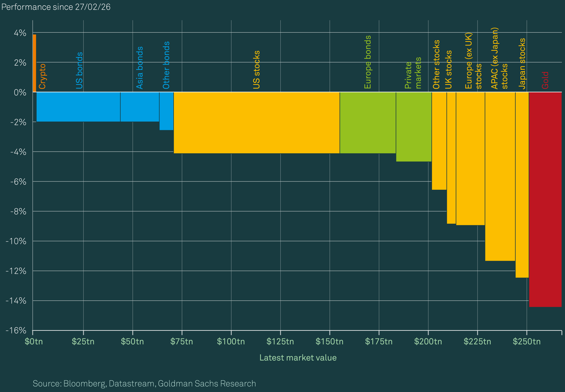
Task: Select the thin UK stocks bar
Action: [x=451, y=158]
